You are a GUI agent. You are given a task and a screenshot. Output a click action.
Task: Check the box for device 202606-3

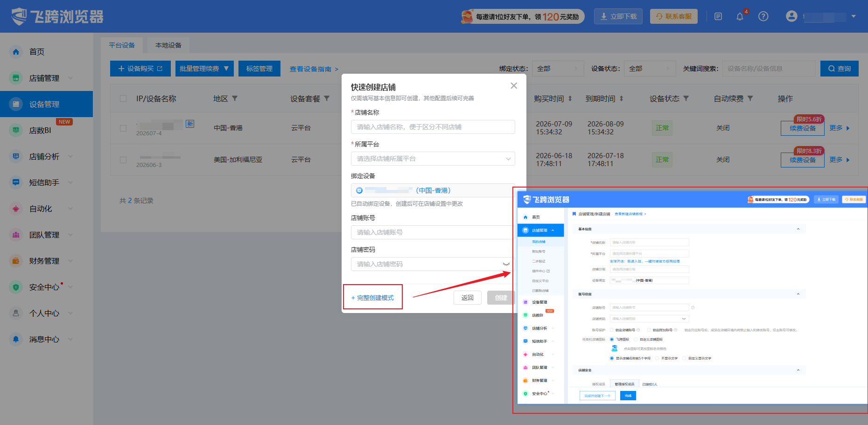pyautogui.click(x=123, y=160)
